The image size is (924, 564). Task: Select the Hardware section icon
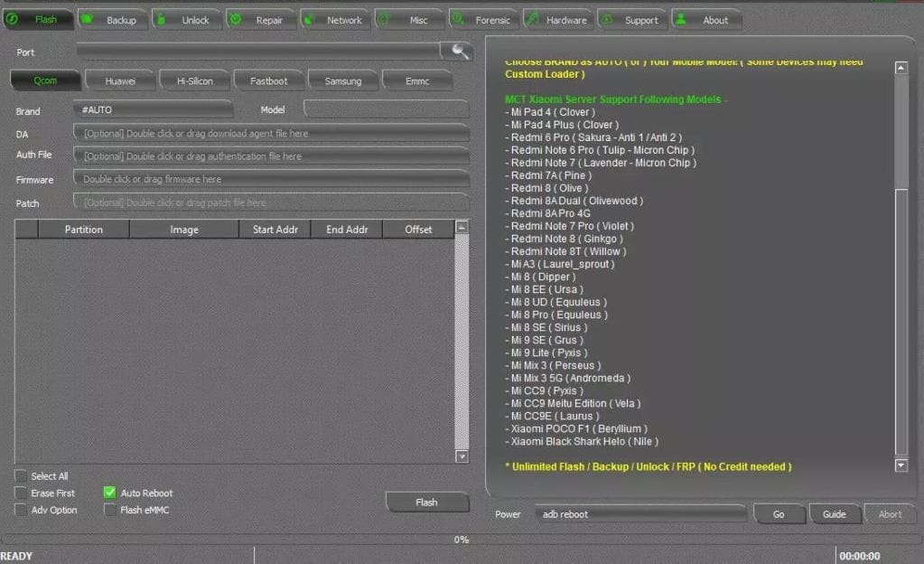(534, 18)
